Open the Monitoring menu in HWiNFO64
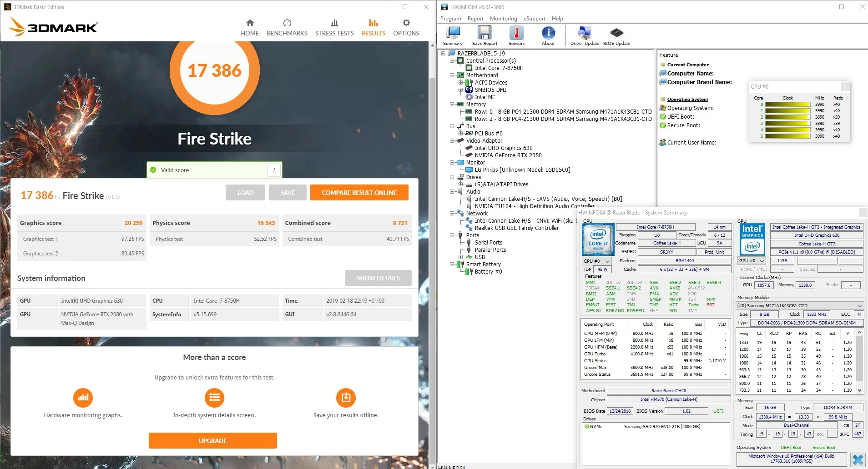The height and width of the screenshot is (469, 868). (503, 19)
